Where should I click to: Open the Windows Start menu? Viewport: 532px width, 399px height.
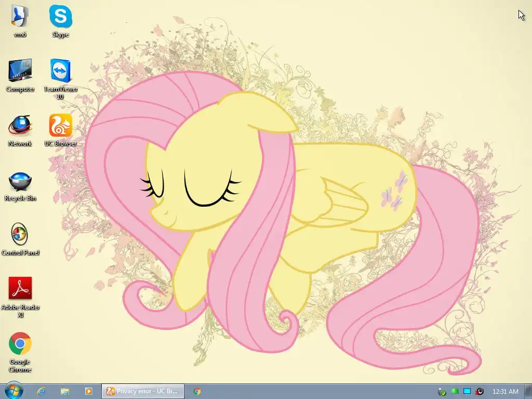(14, 391)
